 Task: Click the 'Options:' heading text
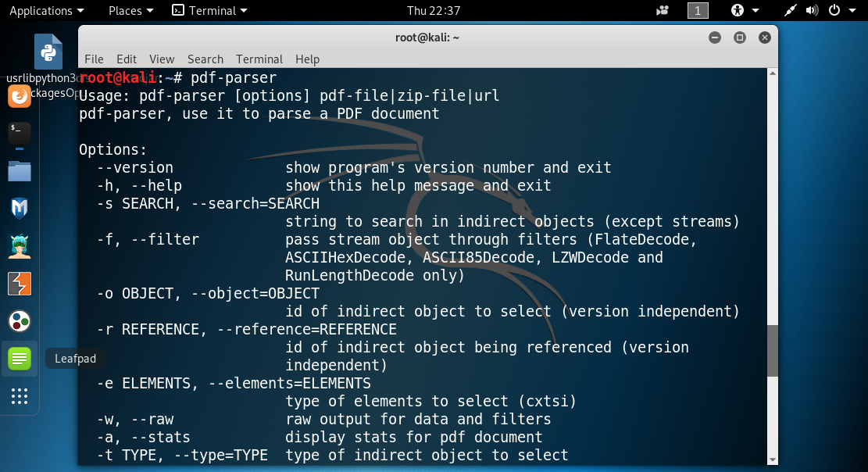[113, 149]
